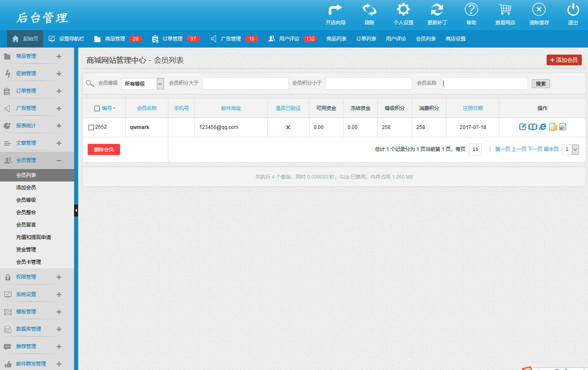This screenshot has height=370, width=588.
Task: Select 充值和提现申请 in the sidebar
Action: tap(34, 237)
